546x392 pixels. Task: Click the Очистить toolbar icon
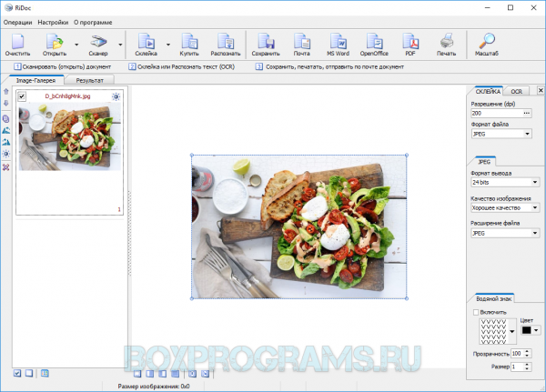pyautogui.click(x=18, y=42)
